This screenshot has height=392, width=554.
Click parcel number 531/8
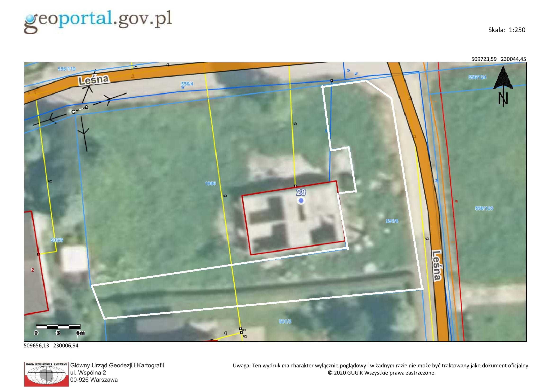coord(392,221)
